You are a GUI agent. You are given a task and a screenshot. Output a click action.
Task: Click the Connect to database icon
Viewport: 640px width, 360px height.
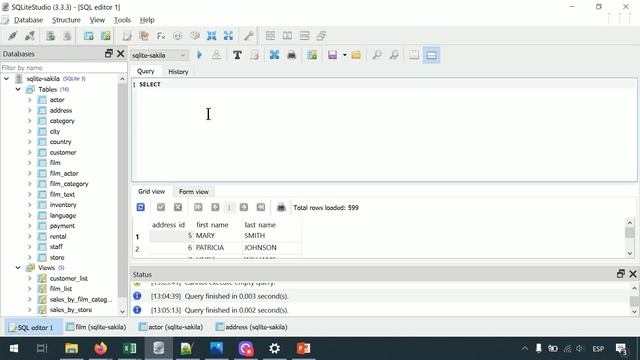[13, 36]
